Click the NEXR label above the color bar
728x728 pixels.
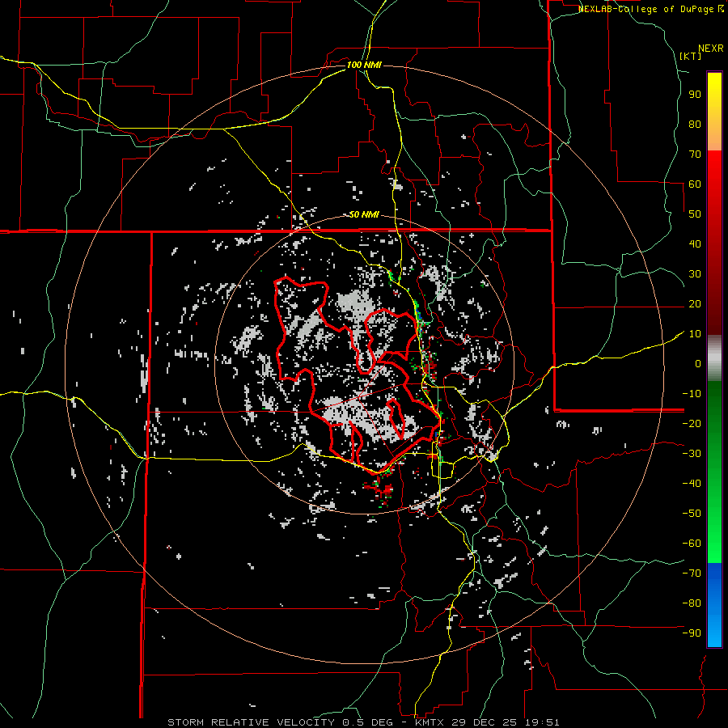[710, 48]
